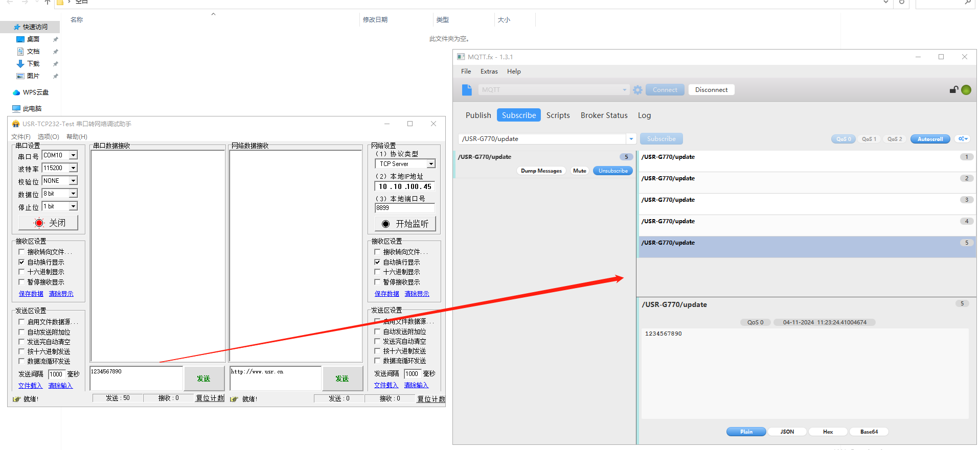Viewport: 980px width, 450px height.
Task: Open the Broker Status tab
Action: 604,115
